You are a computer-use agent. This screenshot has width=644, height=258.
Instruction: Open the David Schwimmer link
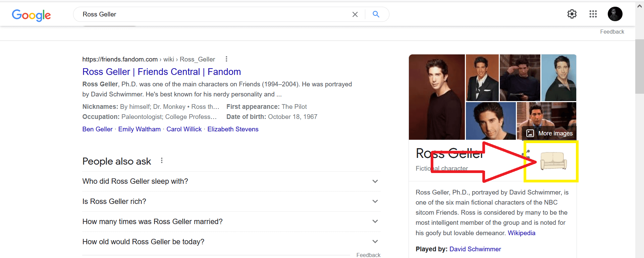coord(475,249)
